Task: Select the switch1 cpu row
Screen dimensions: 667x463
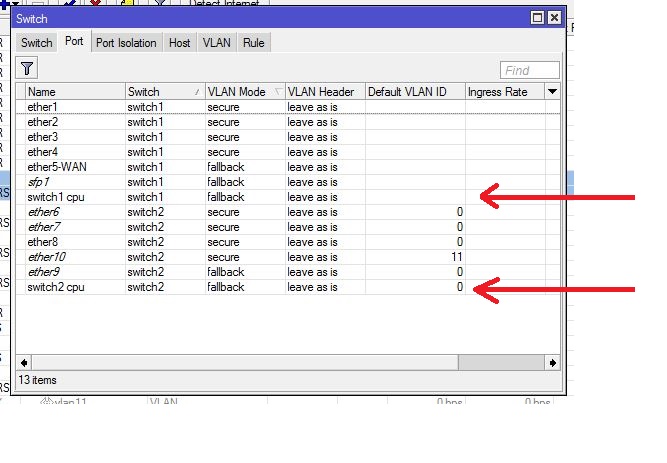Action: 288,197
